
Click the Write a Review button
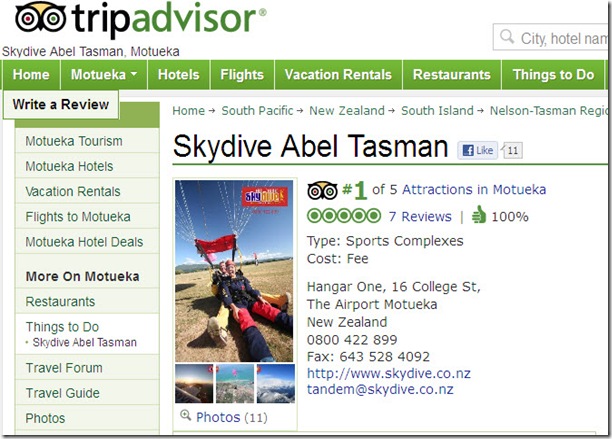(60, 105)
